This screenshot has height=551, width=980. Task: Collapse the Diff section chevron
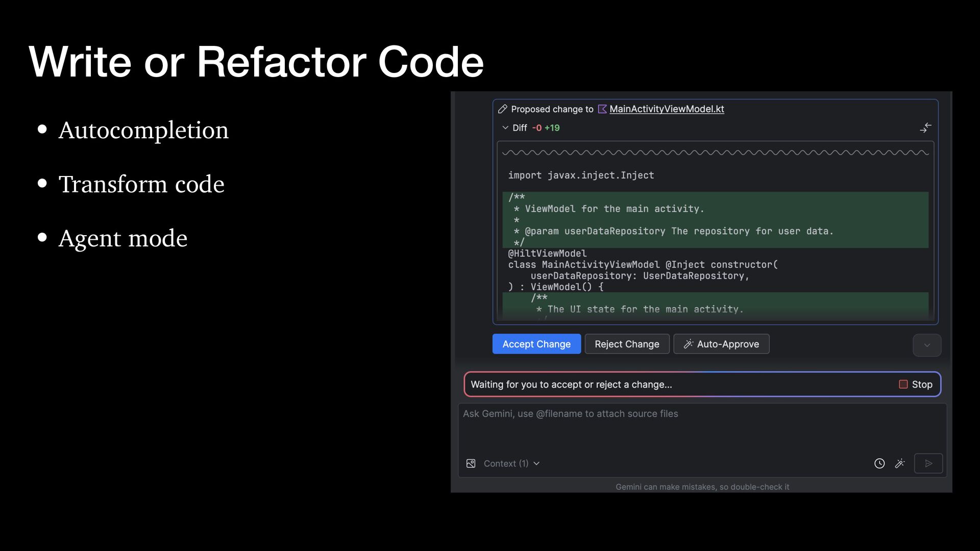[x=505, y=128]
